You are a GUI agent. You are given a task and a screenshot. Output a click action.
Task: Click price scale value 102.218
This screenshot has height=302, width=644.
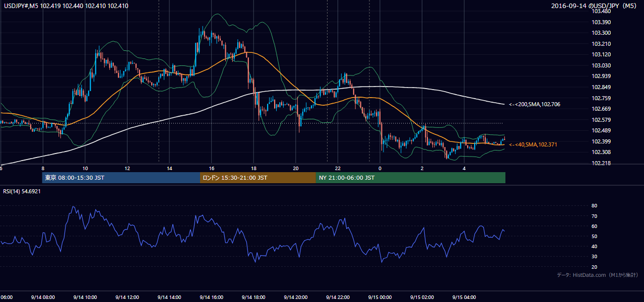point(601,163)
